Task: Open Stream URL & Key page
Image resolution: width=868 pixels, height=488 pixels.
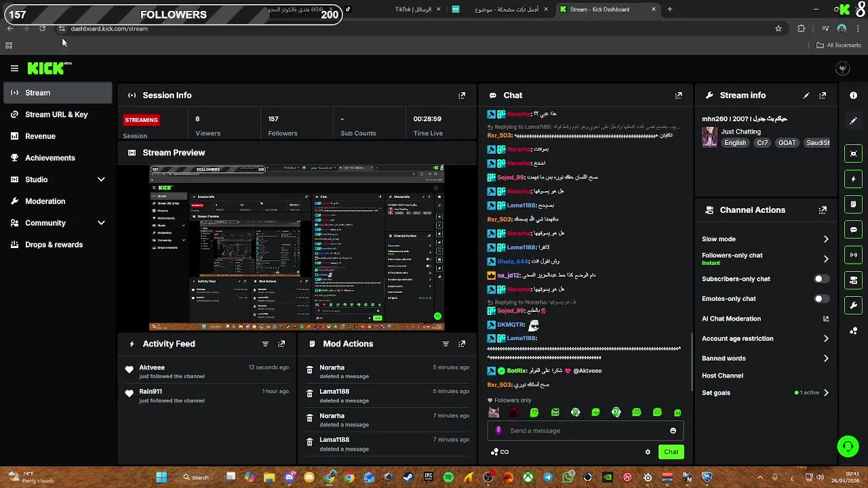Action: [x=58, y=115]
